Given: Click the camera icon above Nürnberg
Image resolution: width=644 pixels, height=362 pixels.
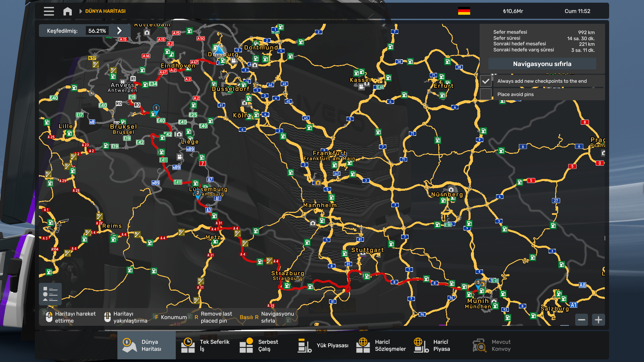Looking at the screenshot, I should pos(451,190).
